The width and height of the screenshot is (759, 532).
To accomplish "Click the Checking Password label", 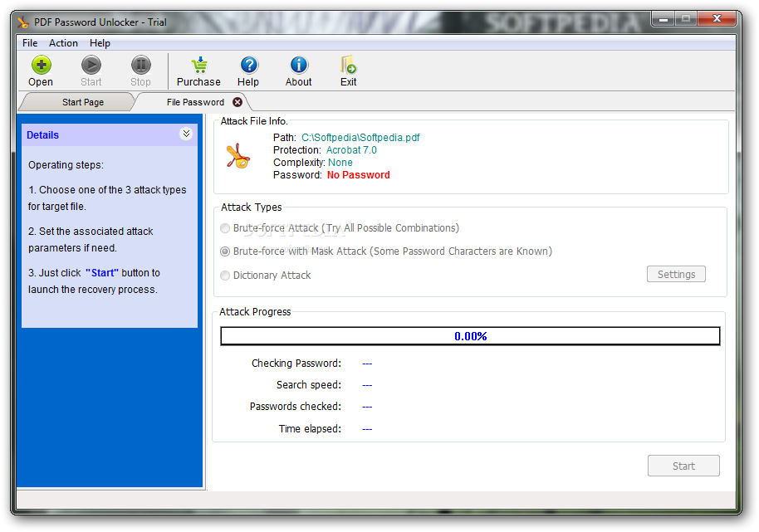I will pyautogui.click(x=296, y=364).
